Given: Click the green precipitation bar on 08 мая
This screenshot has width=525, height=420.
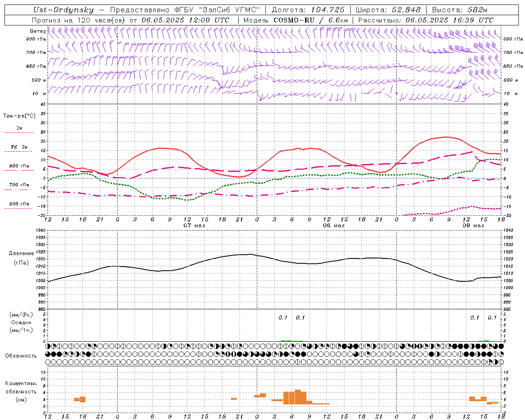Looking at the screenshot, I should coord(286,340).
